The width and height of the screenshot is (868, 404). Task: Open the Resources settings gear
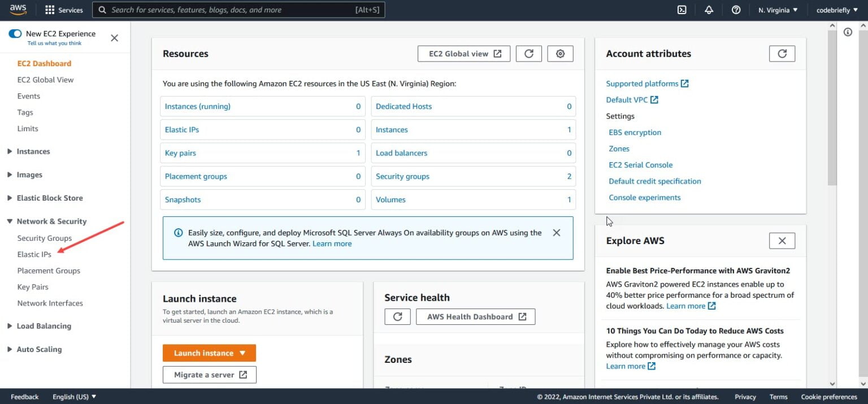[560, 53]
